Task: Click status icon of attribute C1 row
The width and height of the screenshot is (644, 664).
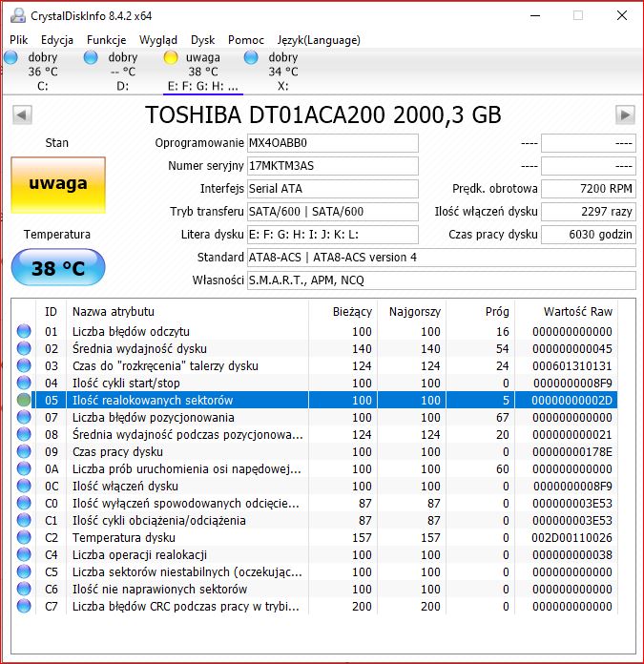Action: point(24,520)
